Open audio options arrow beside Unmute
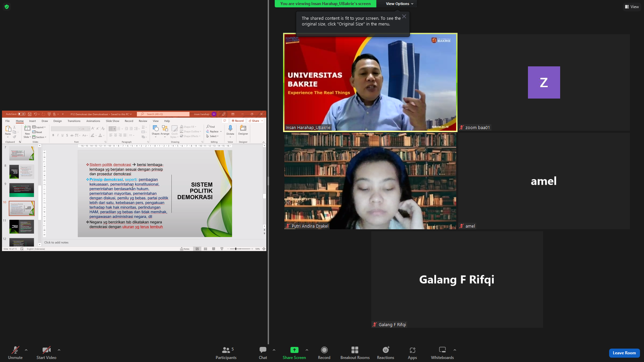This screenshot has width=644, height=362. pos(26,350)
